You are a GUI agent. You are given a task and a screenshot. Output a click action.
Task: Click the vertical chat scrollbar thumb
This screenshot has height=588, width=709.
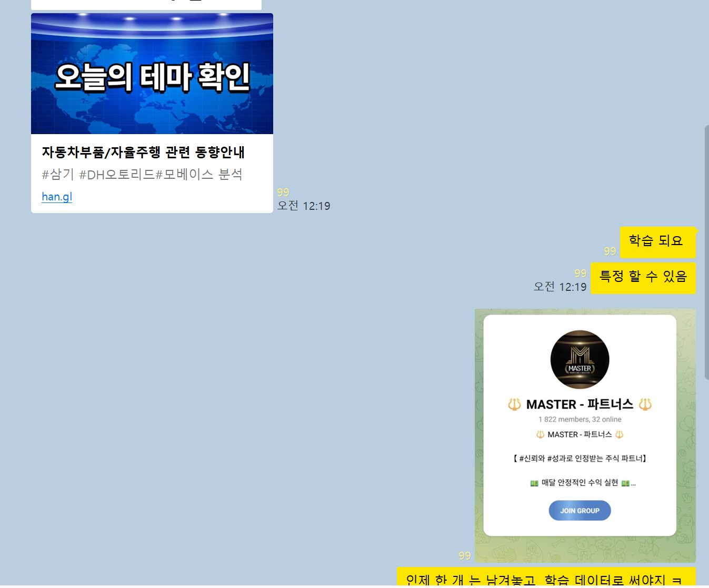[706, 252]
